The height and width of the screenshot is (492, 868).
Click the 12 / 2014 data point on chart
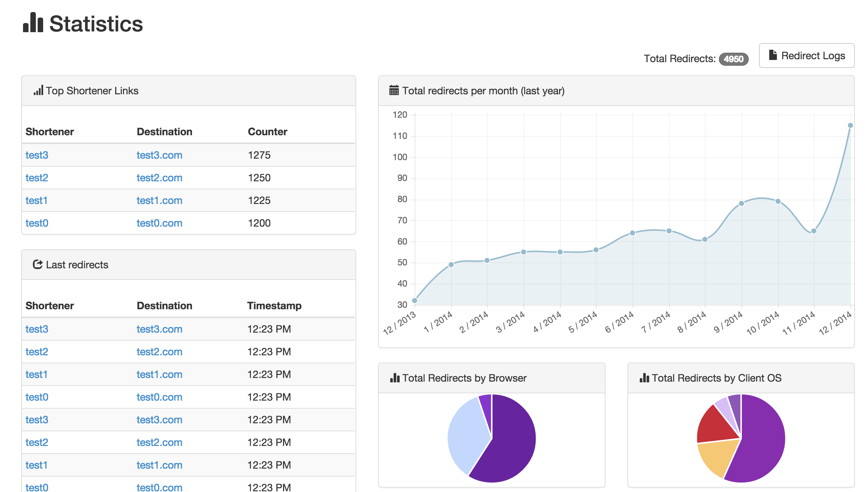[x=850, y=125]
